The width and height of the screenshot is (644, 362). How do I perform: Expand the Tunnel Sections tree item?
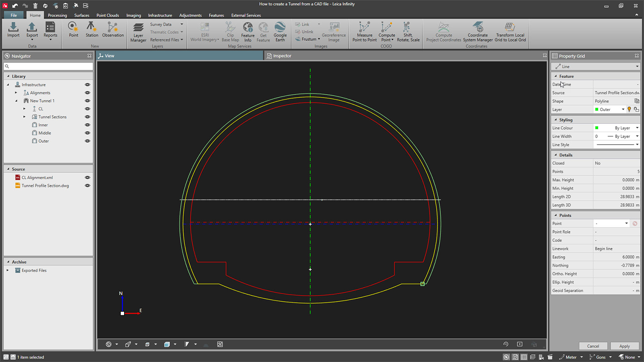[x=24, y=117]
